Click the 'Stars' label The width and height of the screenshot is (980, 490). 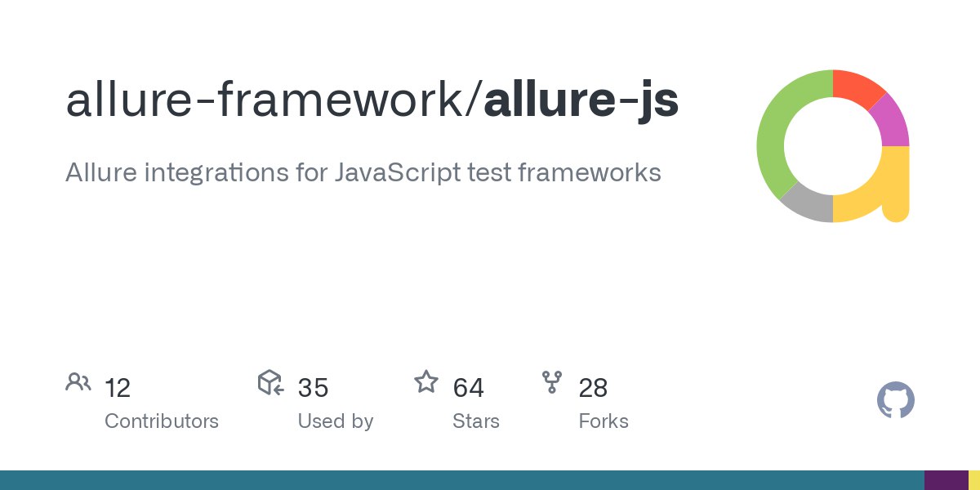476,421
